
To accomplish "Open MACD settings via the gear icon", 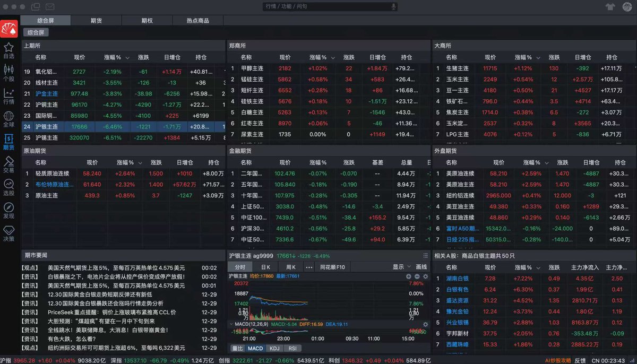I will tap(425, 324).
